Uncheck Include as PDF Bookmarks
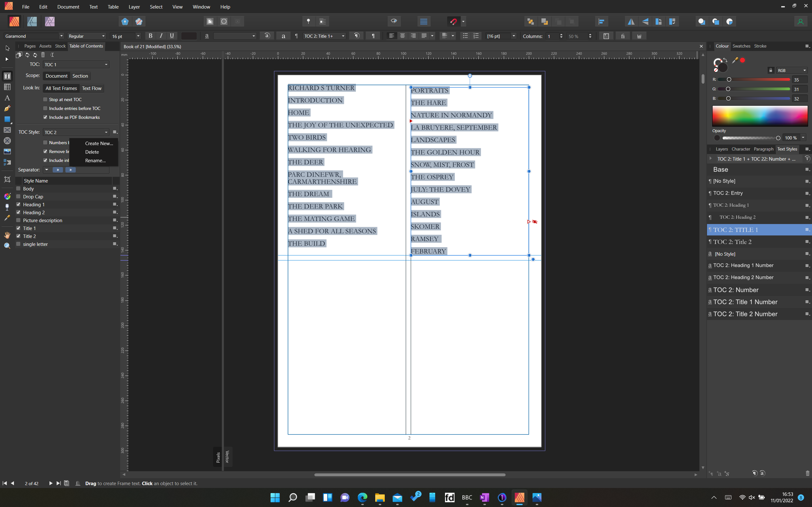Screen dimensions: 812x507 click(x=46, y=117)
